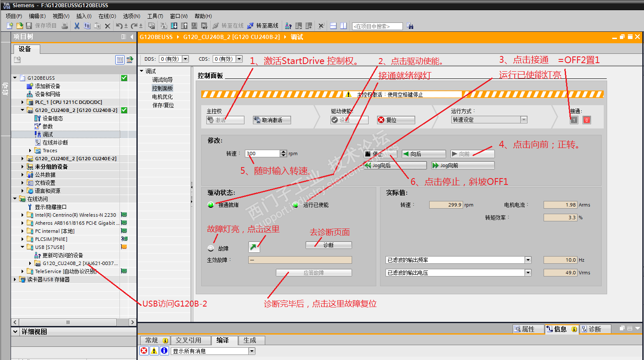Viewport: 644px width, 360px height.
Task: Select 调试向导 in the commissioning list
Action: [163, 80]
